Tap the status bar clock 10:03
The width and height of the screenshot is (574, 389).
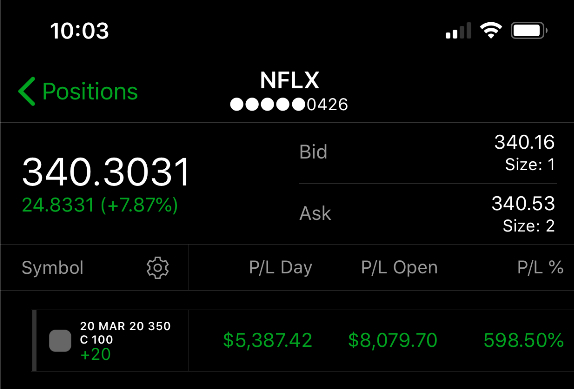[x=79, y=31]
